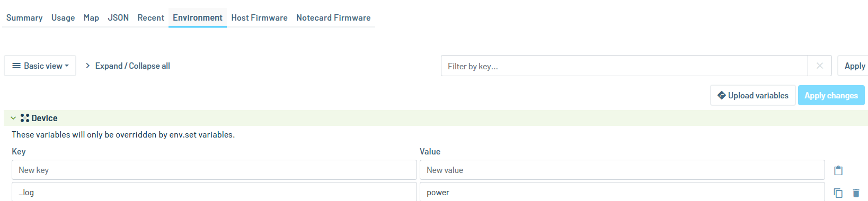Viewport: 868px width, 201px height.
Task: Click the hamburger icon in Basic view
Action: point(16,66)
